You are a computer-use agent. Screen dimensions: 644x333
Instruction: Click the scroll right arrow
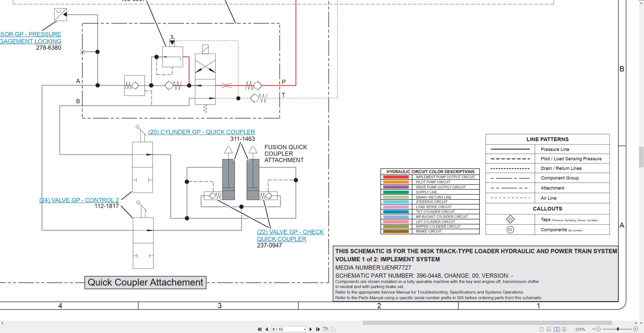tap(636, 323)
